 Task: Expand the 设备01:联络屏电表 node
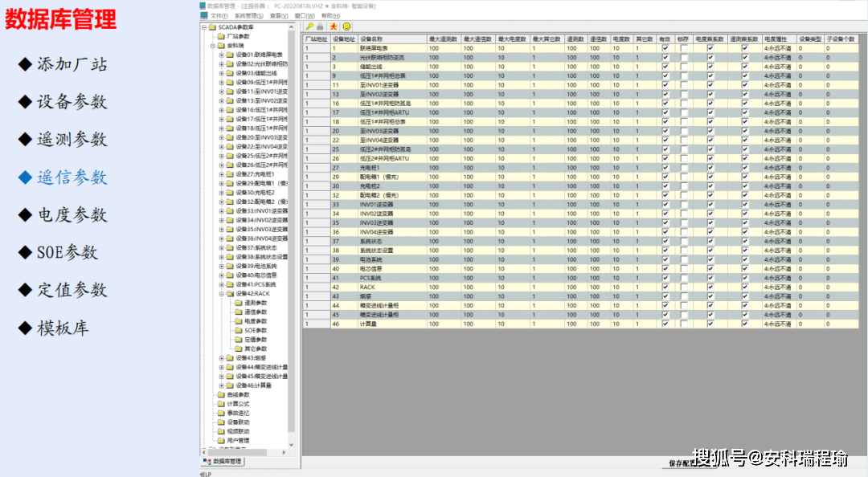click(222, 55)
